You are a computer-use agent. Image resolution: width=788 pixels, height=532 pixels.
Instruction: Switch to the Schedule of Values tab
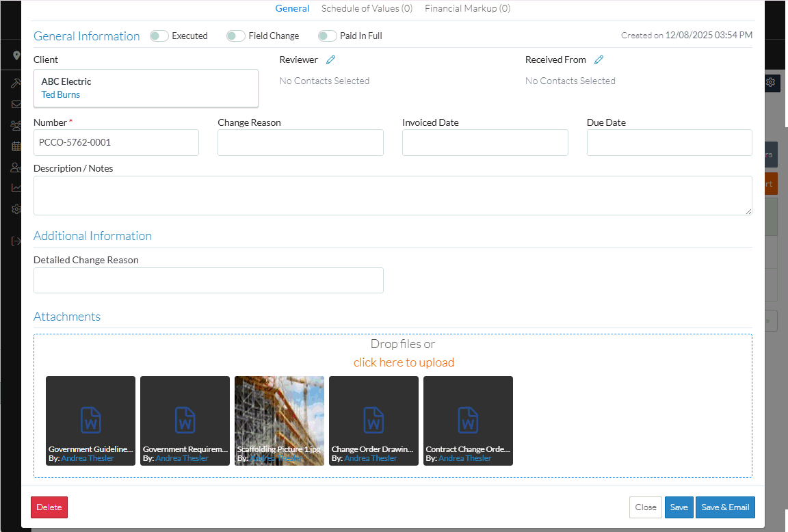tap(367, 9)
